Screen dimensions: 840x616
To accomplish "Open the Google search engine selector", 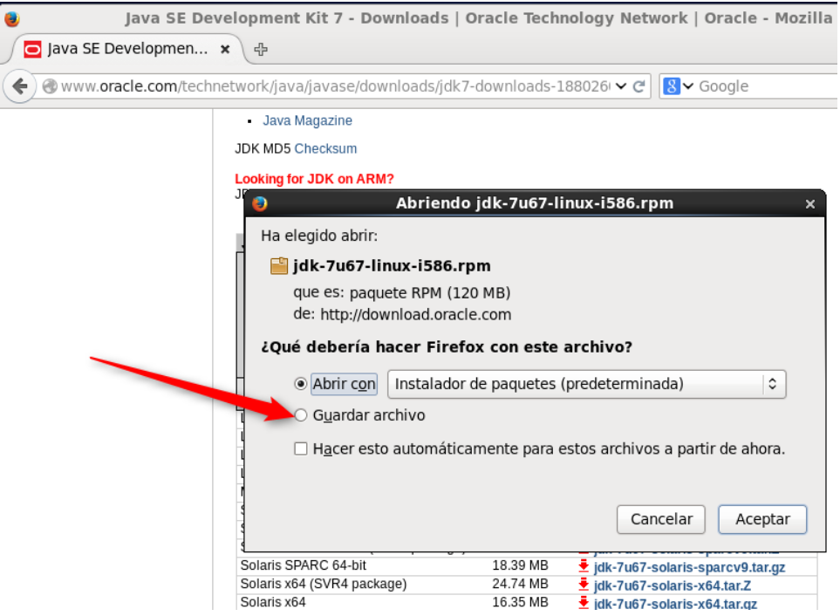I will coord(678,86).
